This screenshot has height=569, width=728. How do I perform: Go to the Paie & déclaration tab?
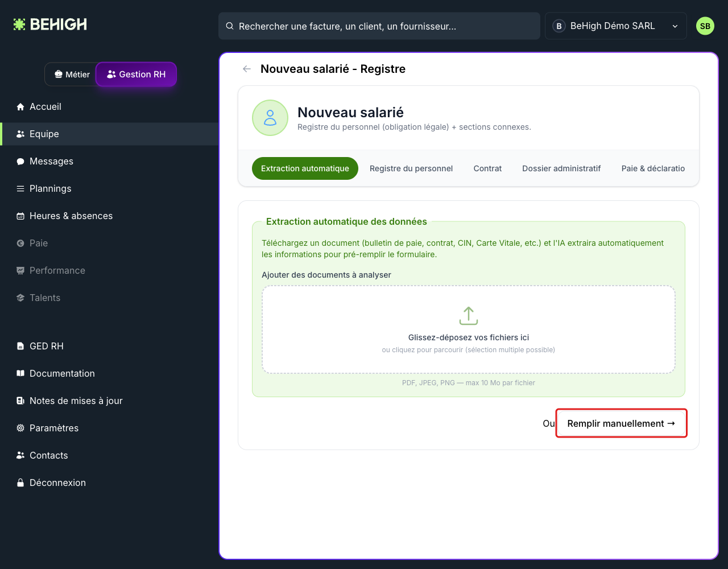click(653, 168)
